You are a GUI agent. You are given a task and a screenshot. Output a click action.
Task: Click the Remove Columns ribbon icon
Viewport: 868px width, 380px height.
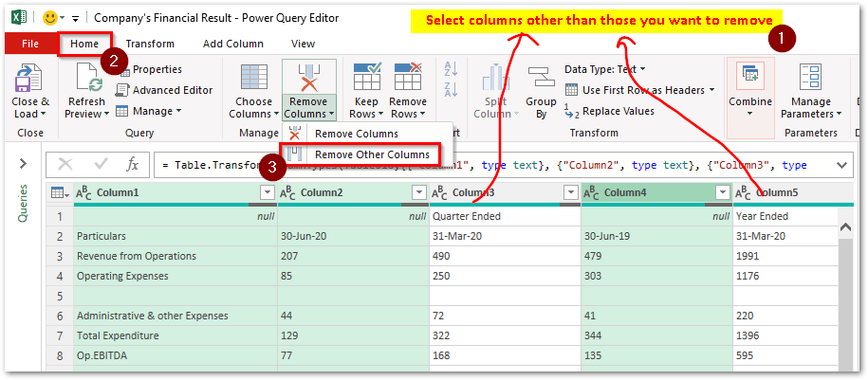pos(308,78)
